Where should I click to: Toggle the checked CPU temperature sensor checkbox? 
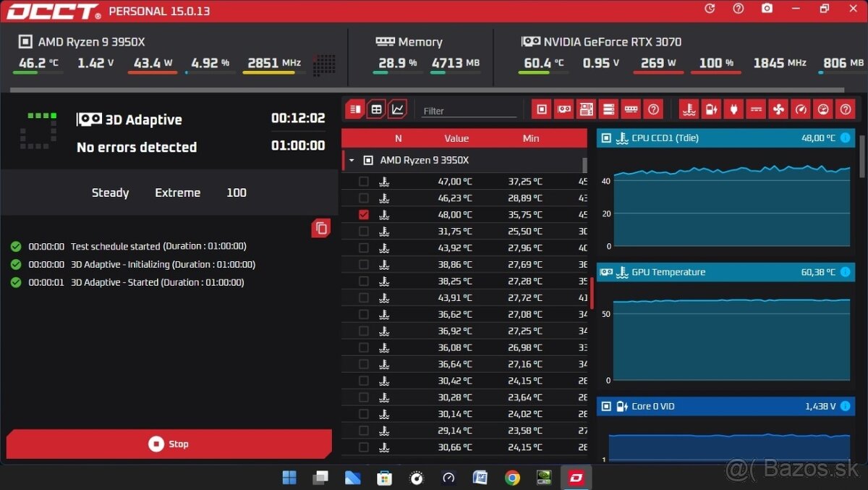pos(363,214)
